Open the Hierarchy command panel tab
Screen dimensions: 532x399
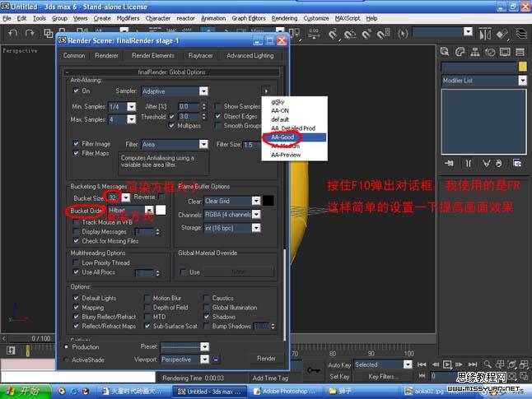point(475,52)
